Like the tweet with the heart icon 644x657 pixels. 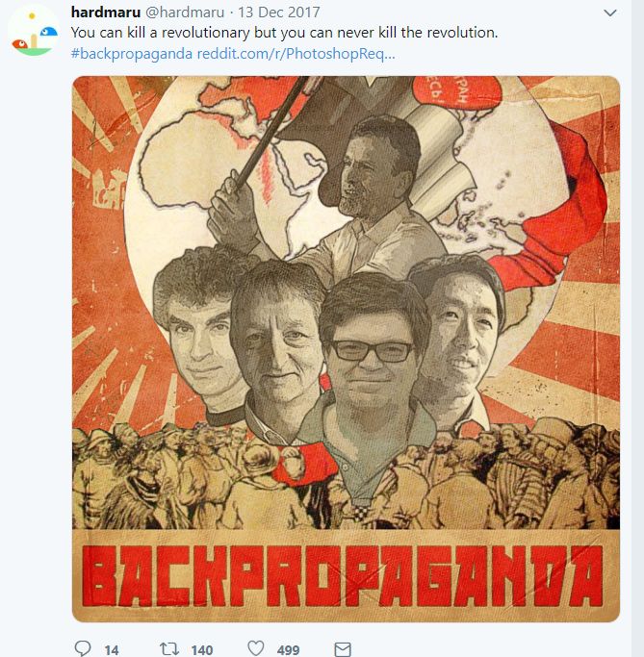click(x=256, y=647)
